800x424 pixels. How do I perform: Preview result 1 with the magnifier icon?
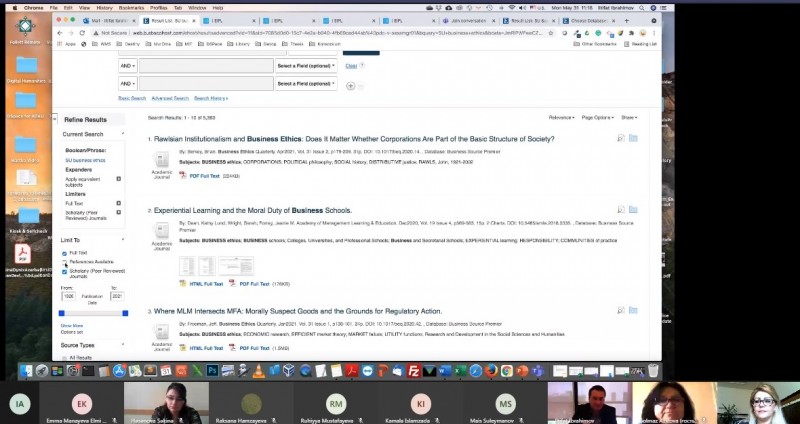pos(621,138)
